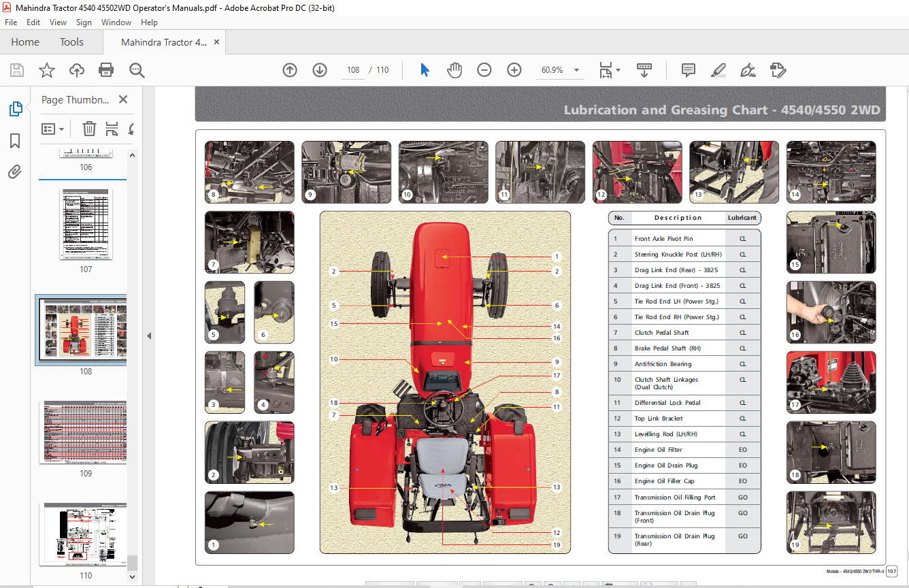Screen dimensions: 909x588
Task: Open Page Thumbnails sidebar icon
Action: click(x=15, y=109)
